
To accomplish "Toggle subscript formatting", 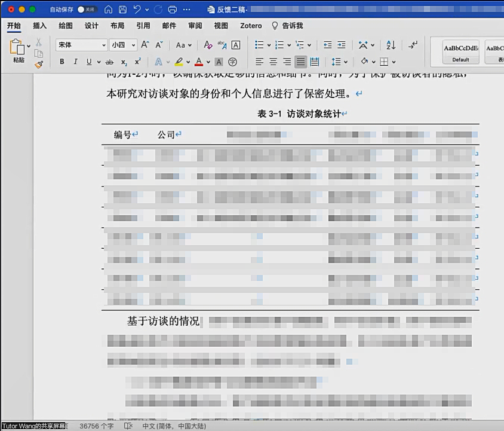I will coord(124,62).
